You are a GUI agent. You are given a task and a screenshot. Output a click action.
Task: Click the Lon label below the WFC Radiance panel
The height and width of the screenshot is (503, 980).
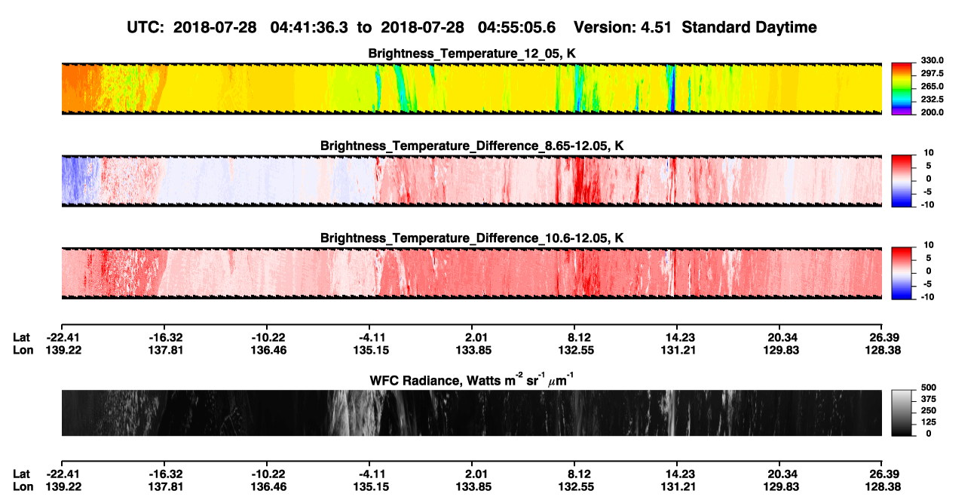pos(23,486)
